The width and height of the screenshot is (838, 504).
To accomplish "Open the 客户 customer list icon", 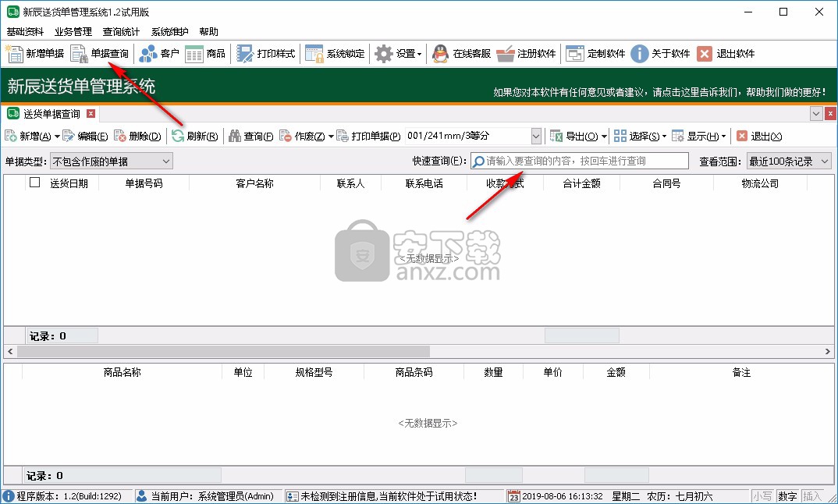I will (x=148, y=54).
